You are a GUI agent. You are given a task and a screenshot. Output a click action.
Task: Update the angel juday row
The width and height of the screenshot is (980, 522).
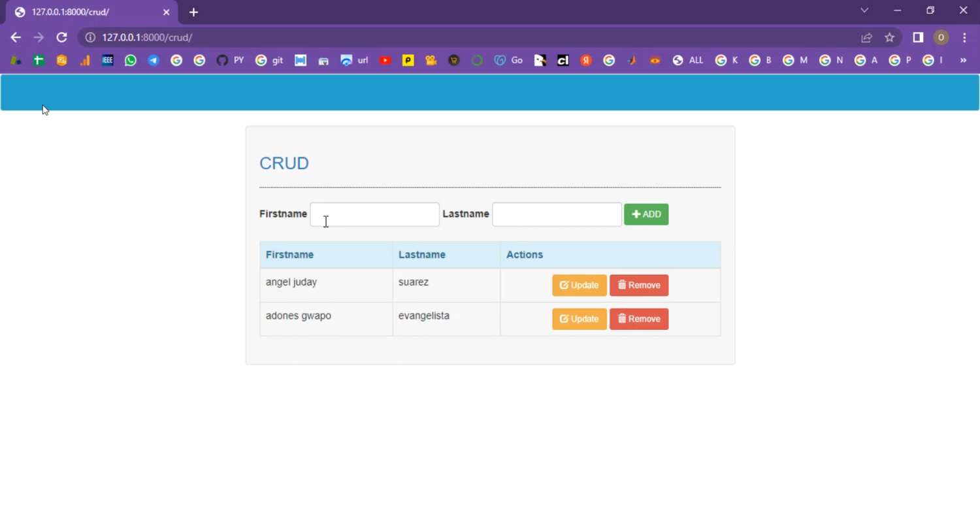tap(579, 285)
